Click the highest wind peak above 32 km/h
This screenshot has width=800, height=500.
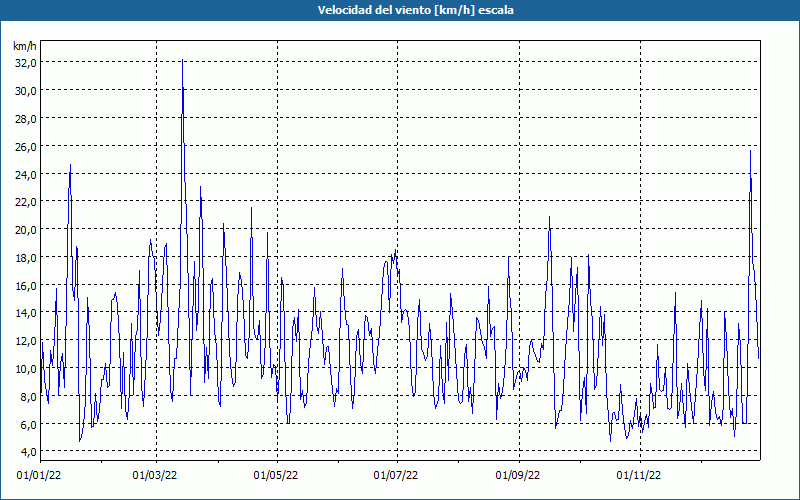point(182,60)
